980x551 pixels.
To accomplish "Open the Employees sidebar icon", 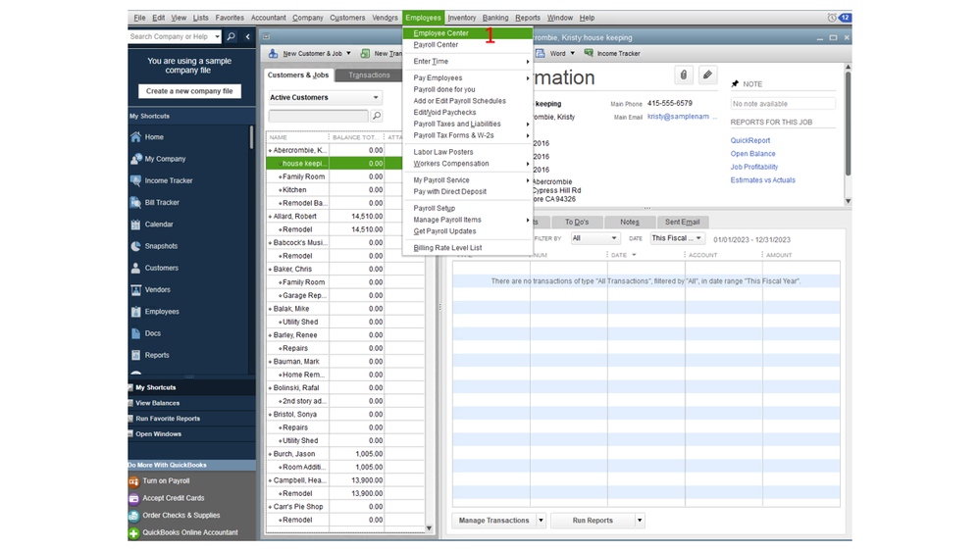I will tap(135, 312).
